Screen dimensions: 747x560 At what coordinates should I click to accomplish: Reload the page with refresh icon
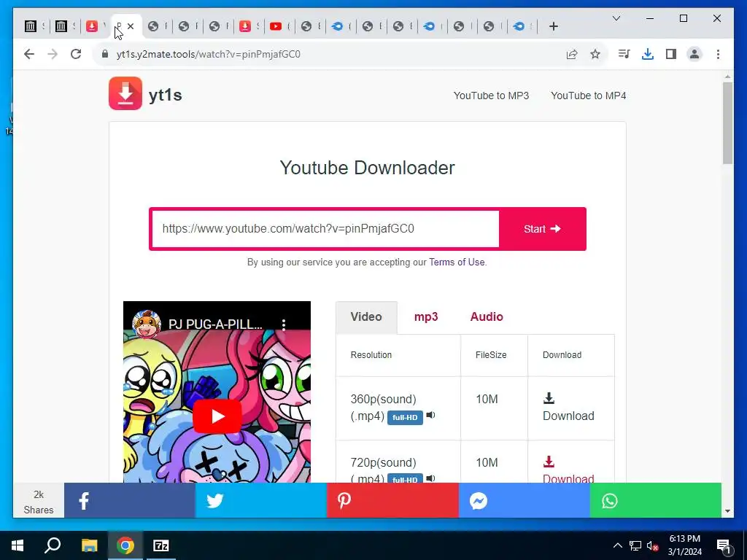76,54
